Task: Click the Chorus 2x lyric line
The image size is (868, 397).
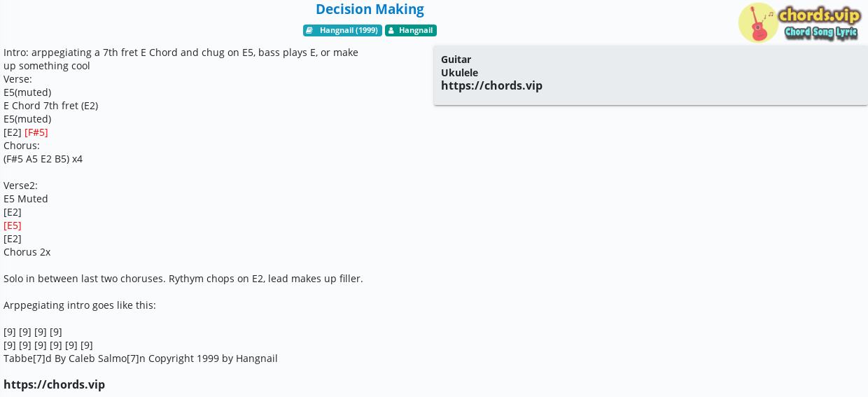Action: (x=27, y=252)
